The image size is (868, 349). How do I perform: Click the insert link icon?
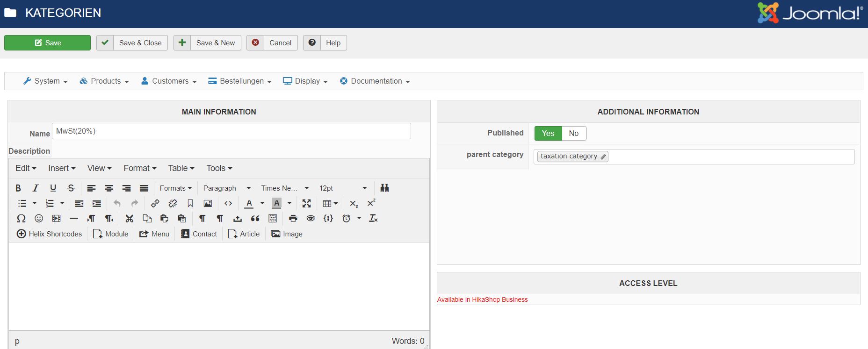(155, 203)
